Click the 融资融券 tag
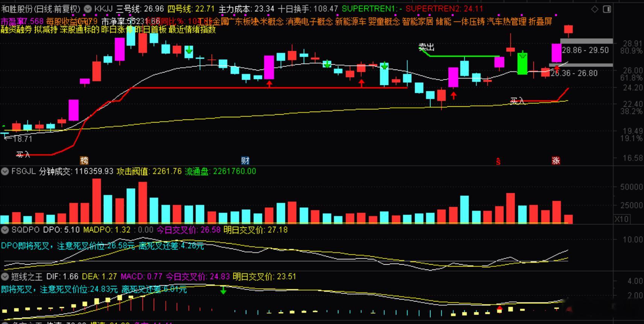This screenshot has height=324, width=644. click(16, 30)
